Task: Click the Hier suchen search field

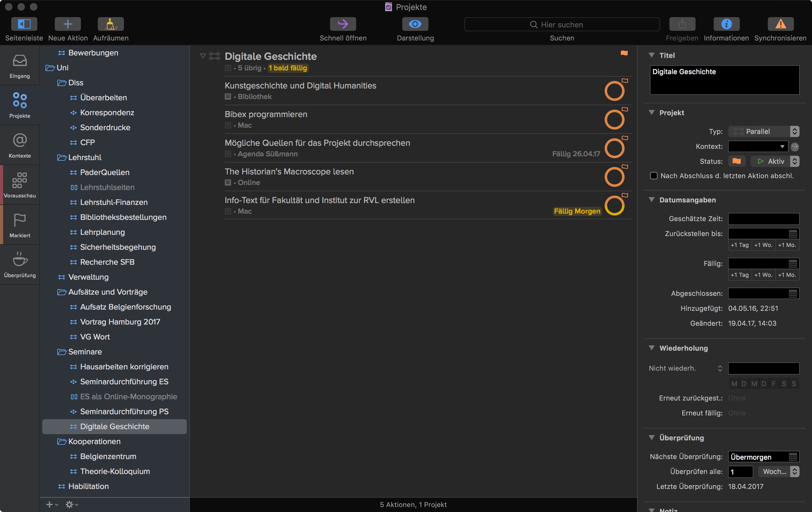Action: [x=562, y=25]
